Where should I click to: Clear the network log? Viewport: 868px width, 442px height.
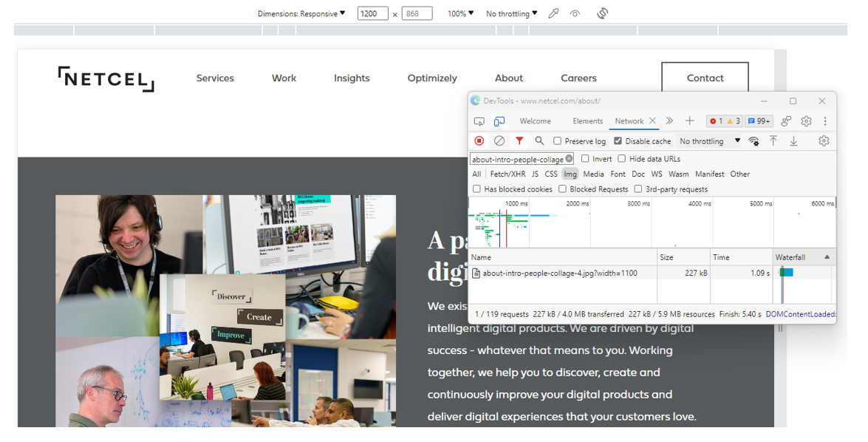[499, 141]
